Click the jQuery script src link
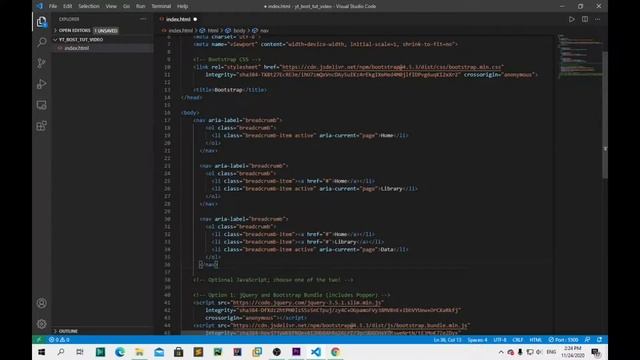This screenshot has height=360, width=640. point(307,302)
